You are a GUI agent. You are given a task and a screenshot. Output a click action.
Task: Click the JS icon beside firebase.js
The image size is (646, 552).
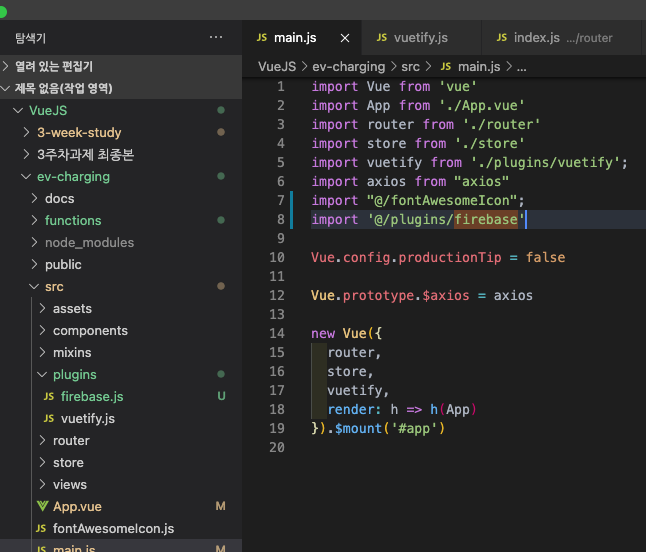[49, 397]
